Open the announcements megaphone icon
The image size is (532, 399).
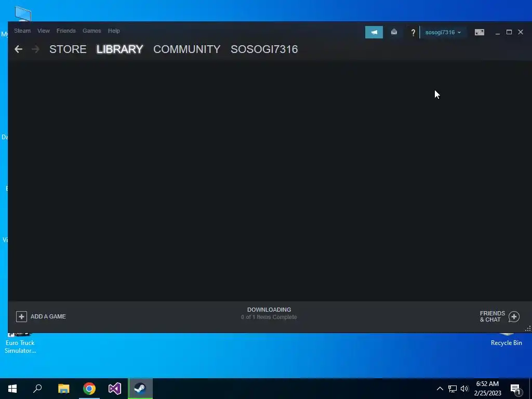(x=374, y=32)
